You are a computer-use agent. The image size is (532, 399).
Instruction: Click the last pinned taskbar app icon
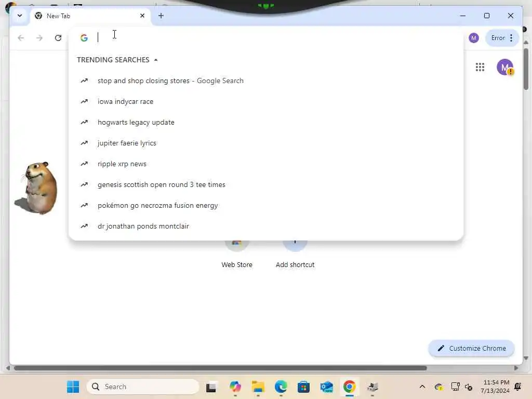[x=373, y=387]
